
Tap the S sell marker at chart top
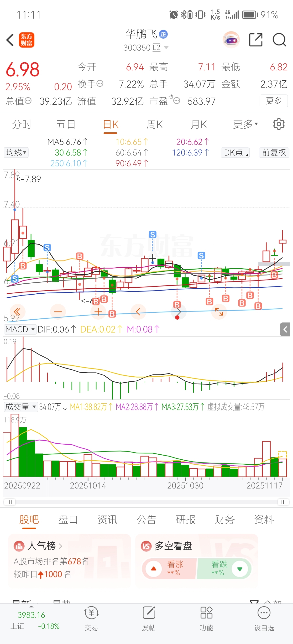click(153, 234)
